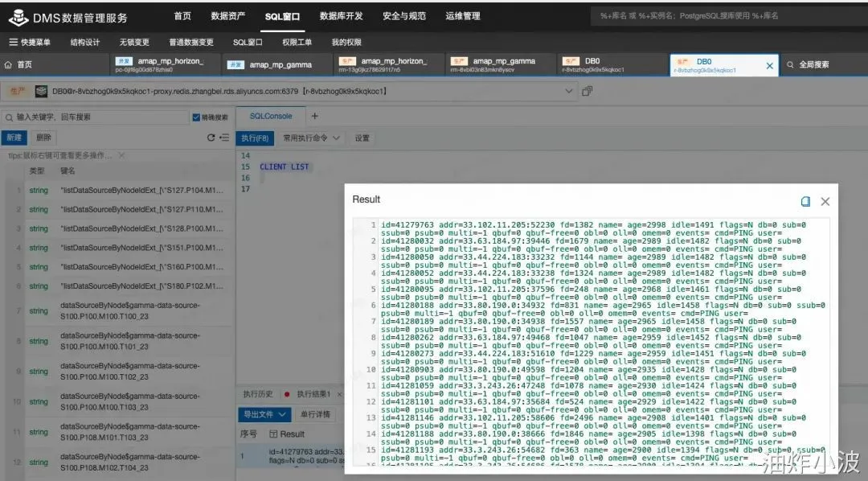Select key row containing S127.P104
Image resolution: width=868 pixels, height=481 pixels.
118,190
